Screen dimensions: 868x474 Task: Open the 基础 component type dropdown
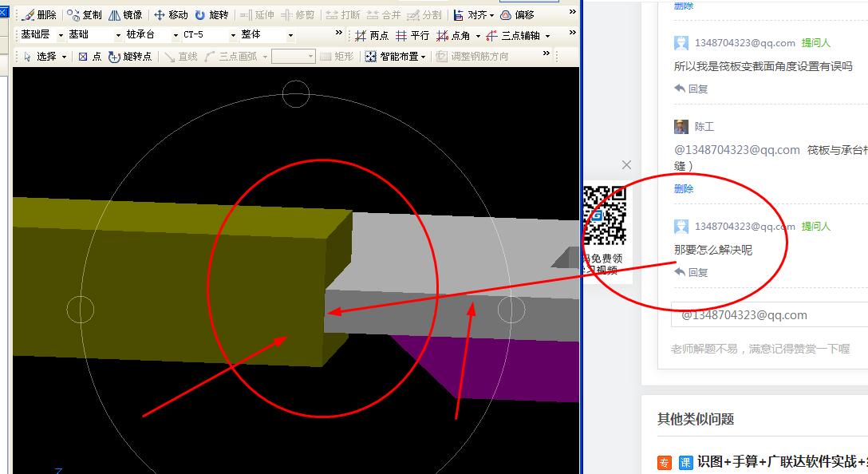click(94, 35)
